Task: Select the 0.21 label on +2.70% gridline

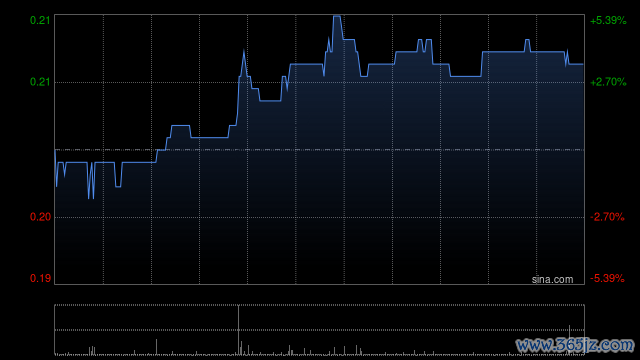Action: (x=40, y=82)
